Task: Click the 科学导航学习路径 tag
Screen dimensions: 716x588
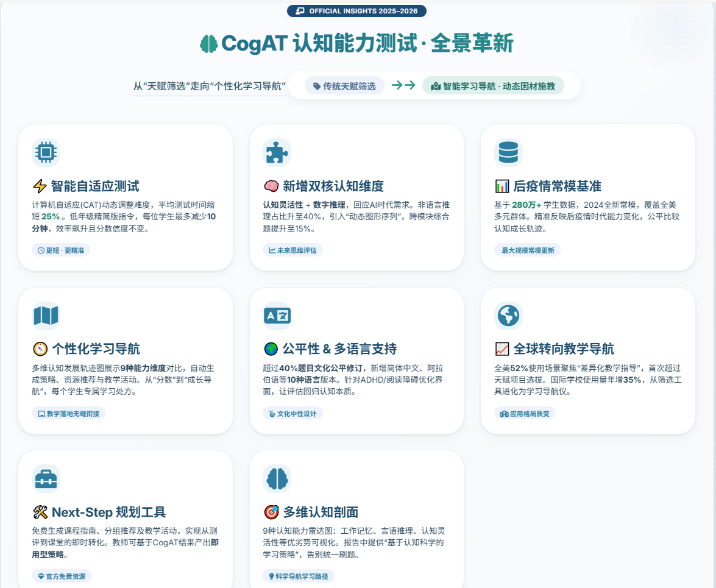Action: (299, 576)
